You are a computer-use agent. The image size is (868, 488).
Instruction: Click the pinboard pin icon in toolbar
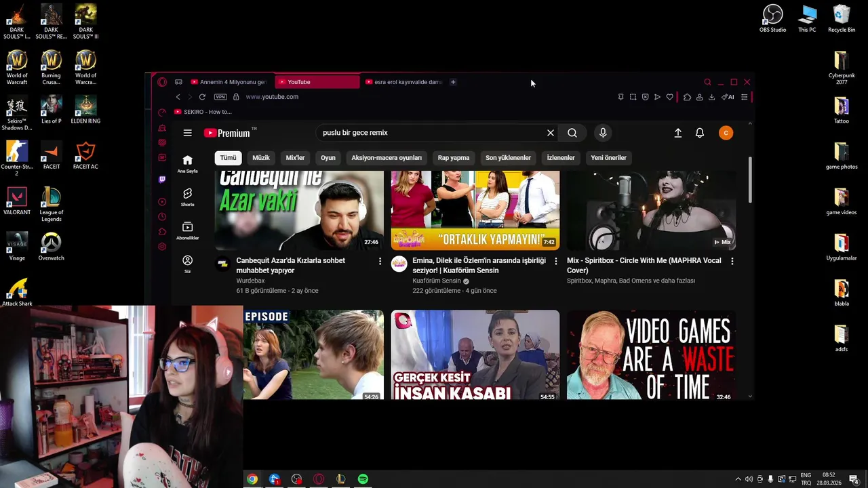(620, 97)
